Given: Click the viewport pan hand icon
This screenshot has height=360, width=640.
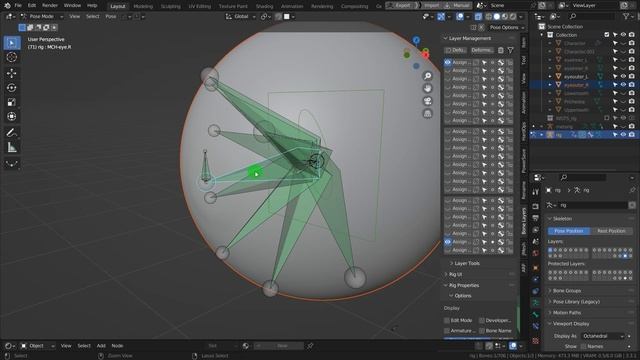Looking at the screenshot, I should (427, 89).
